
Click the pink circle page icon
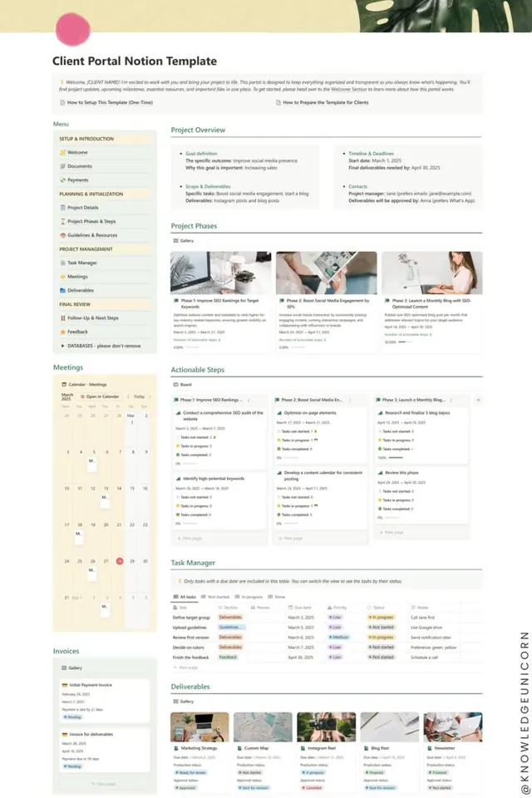click(x=73, y=29)
